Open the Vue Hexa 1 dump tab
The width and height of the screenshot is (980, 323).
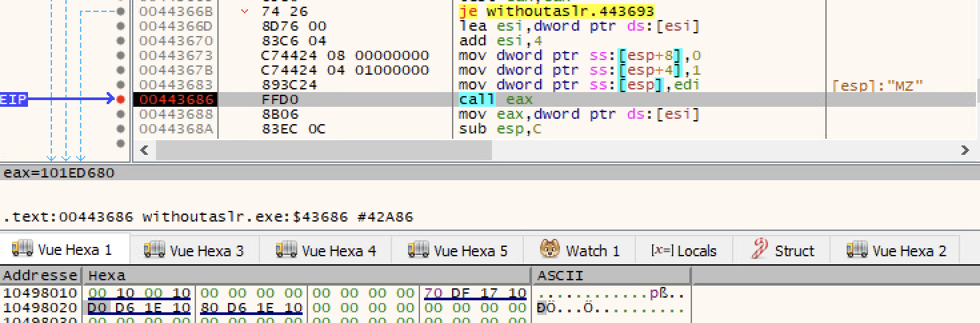pyautogui.click(x=65, y=250)
